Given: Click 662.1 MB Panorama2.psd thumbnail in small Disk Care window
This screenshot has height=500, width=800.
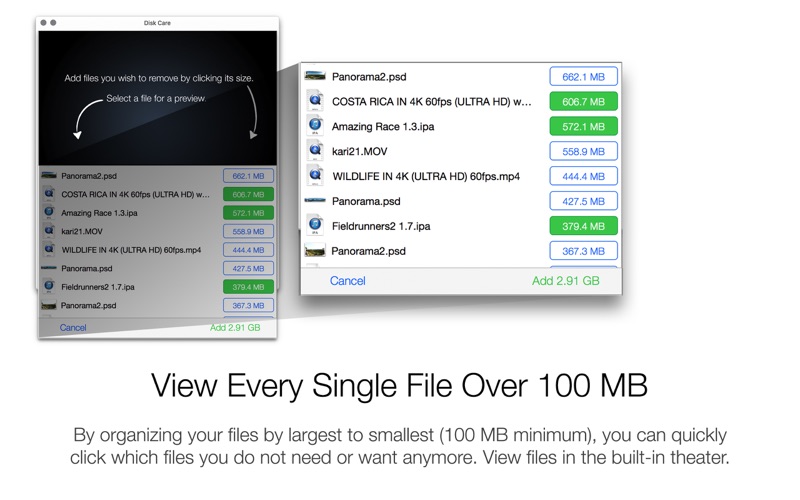Looking at the screenshot, I should [49, 175].
